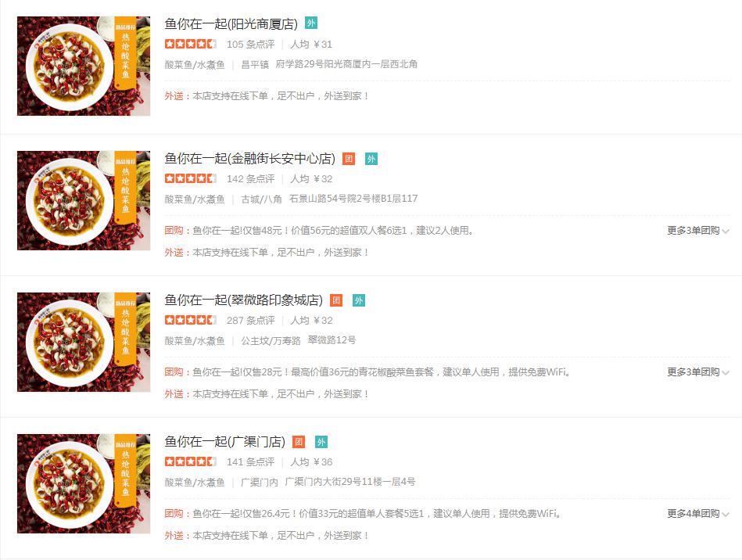
Task: Click the 外 badge next to 翠微路印象城店
Action: (359, 300)
